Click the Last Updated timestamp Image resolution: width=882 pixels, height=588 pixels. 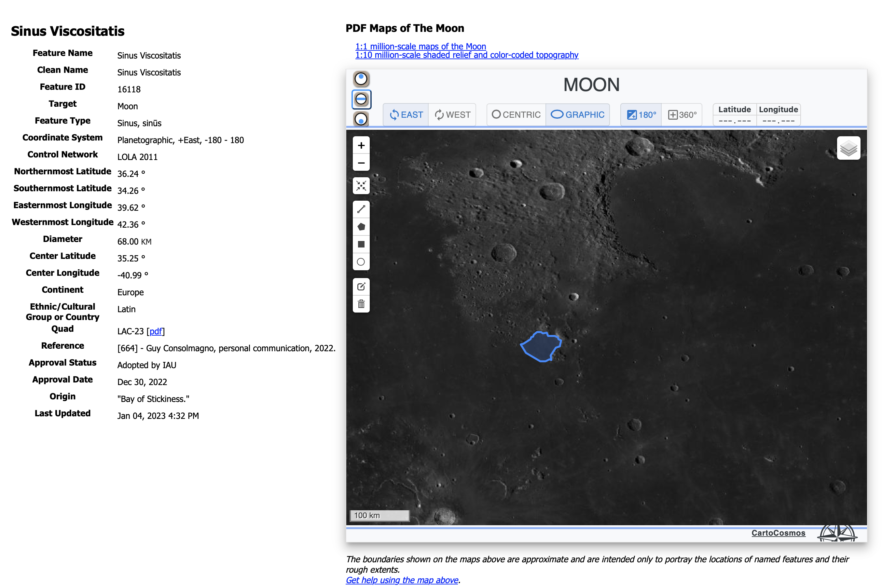(158, 416)
